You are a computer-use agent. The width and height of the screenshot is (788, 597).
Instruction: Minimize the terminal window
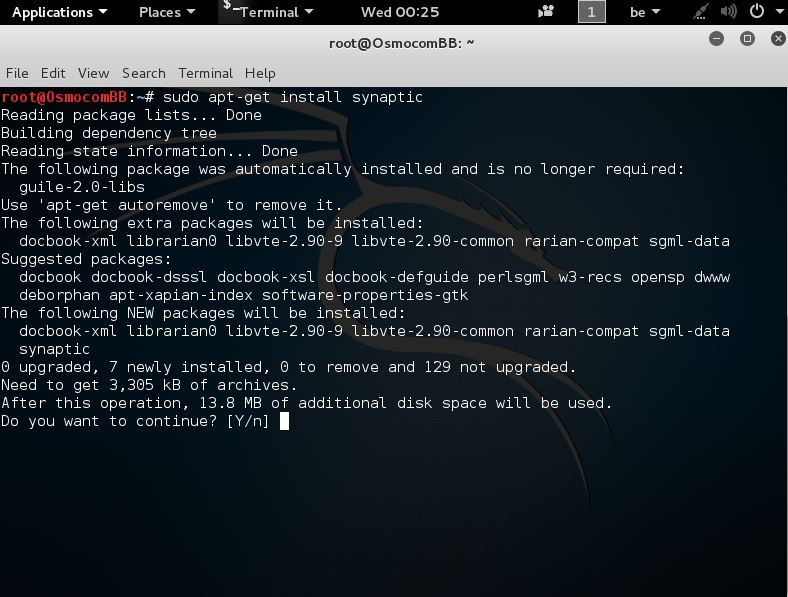click(x=716, y=39)
